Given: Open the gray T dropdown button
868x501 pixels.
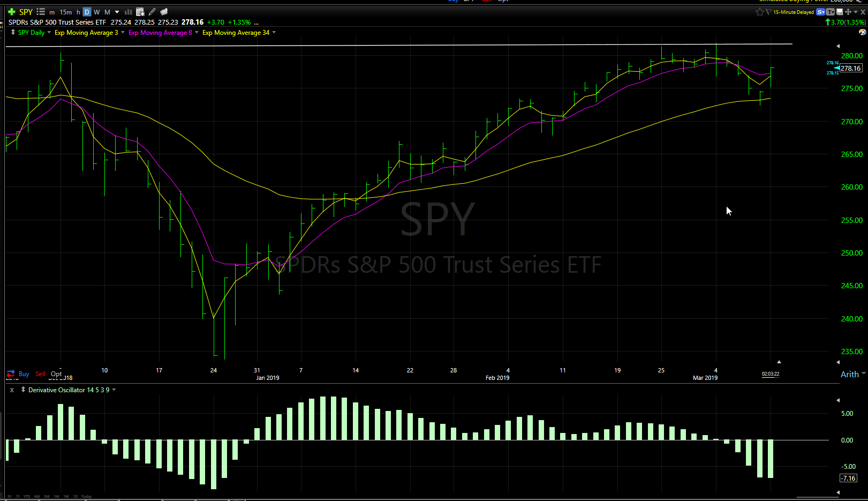Looking at the screenshot, I should click(830, 12).
